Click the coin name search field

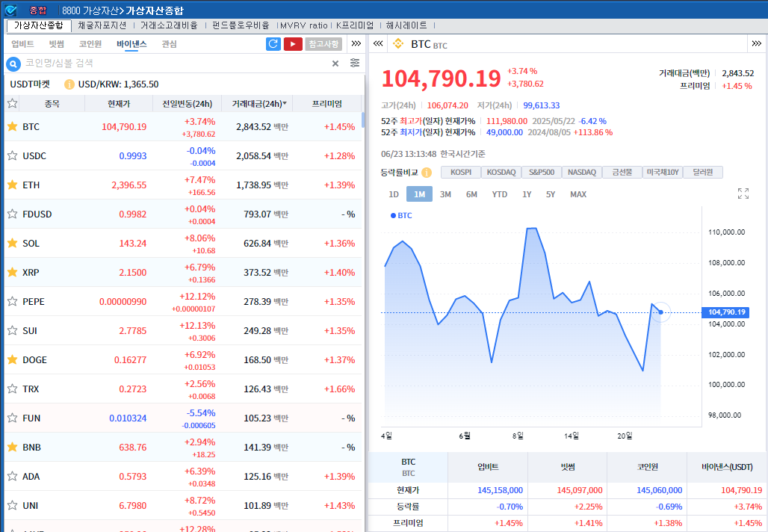[172, 64]
